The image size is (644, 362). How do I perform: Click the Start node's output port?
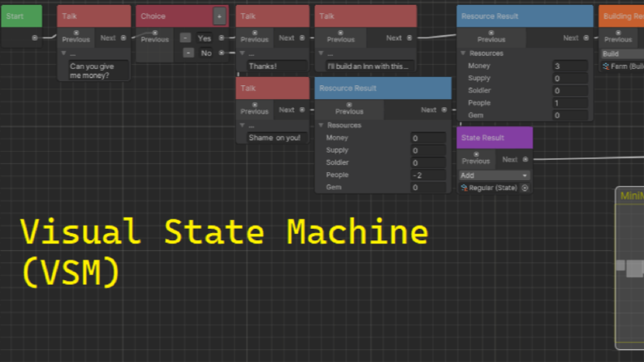(34, 38)
